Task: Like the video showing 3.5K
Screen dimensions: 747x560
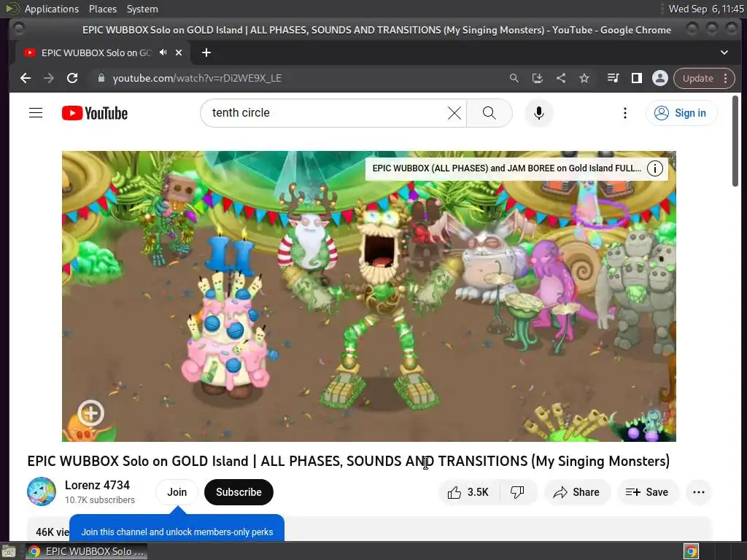Action: (469, 492)
